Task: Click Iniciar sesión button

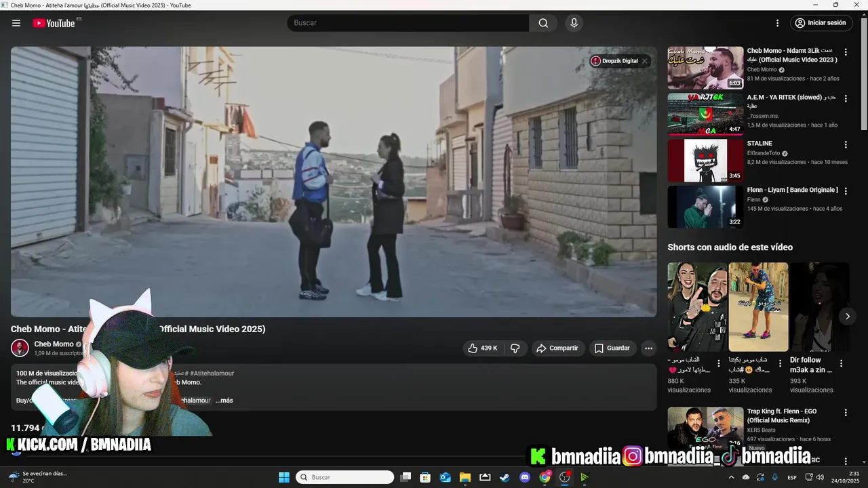Action: [x=821, y=23]
